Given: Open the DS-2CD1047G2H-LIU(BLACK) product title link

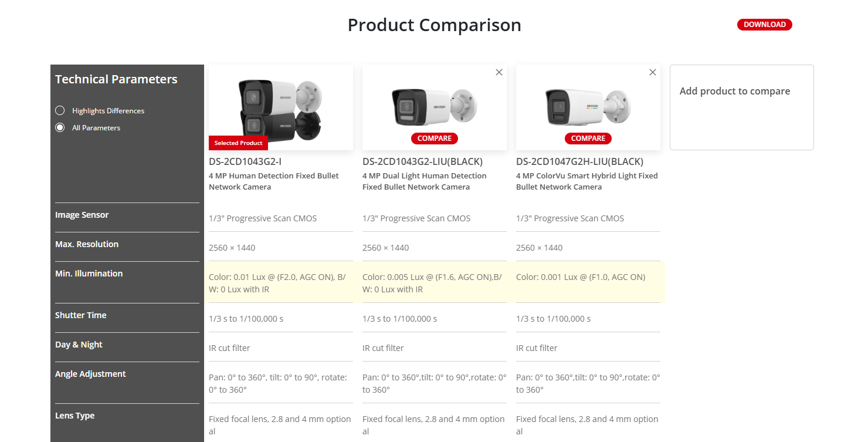Looking at the screenshot, I should (x=579, y=161).
